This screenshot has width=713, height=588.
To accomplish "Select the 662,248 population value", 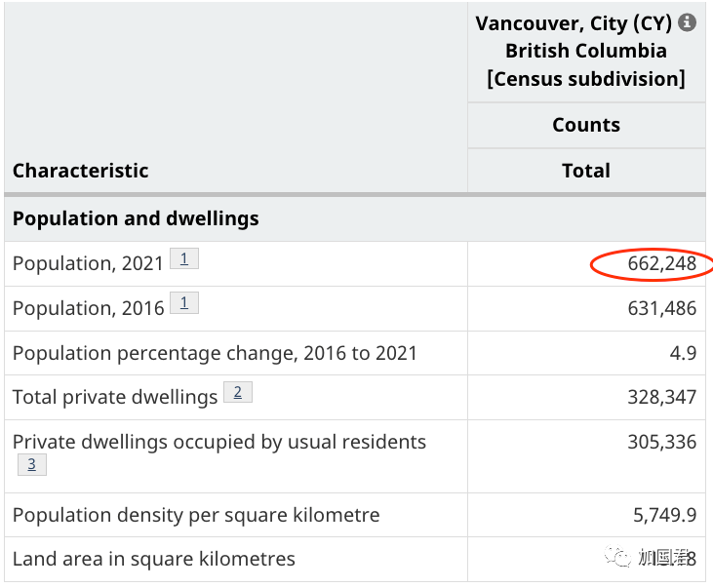I will 661,263.
